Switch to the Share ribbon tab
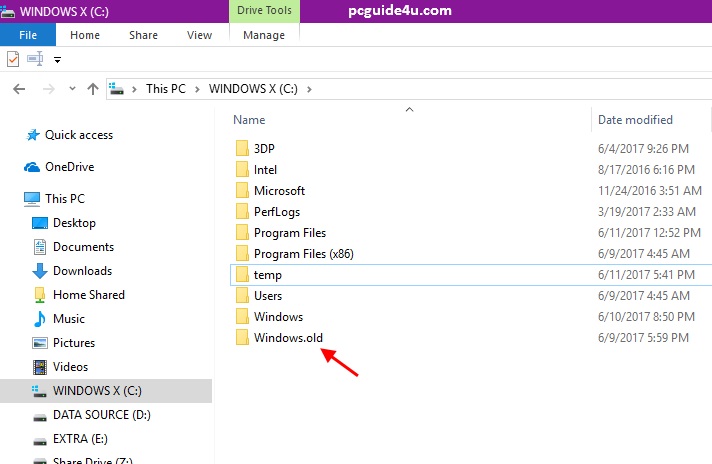Viewport: 712px width, 464px height. coord(143,35)
